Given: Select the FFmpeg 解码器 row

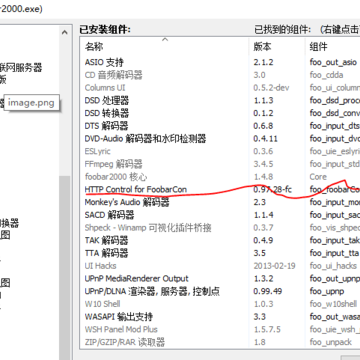Looking at the screenshot, I should click(x=220, y=164).
